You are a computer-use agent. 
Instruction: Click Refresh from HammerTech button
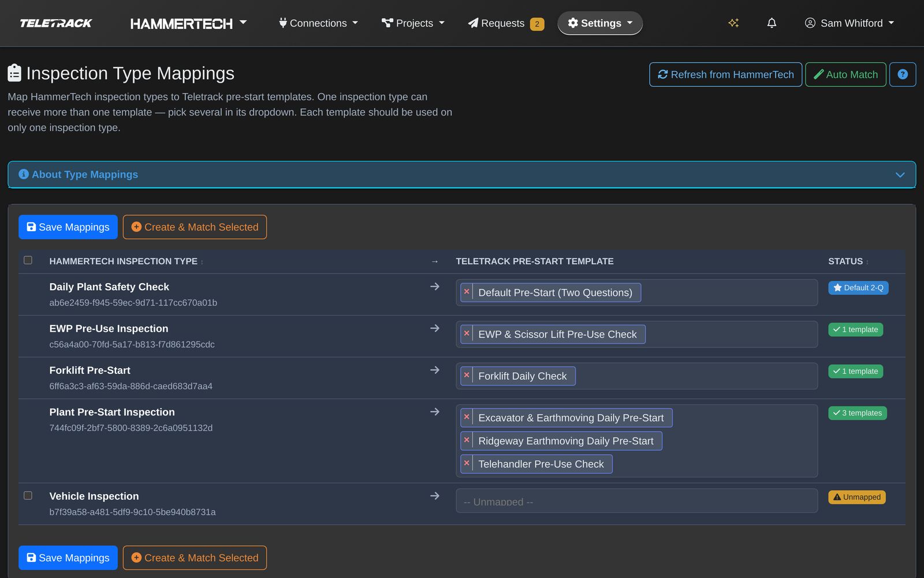point(725,75)
